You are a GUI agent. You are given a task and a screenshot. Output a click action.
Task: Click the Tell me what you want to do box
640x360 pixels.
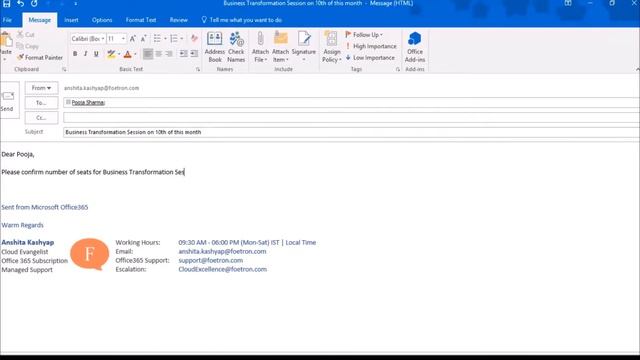pyautogui.click(x=241, y=20)
